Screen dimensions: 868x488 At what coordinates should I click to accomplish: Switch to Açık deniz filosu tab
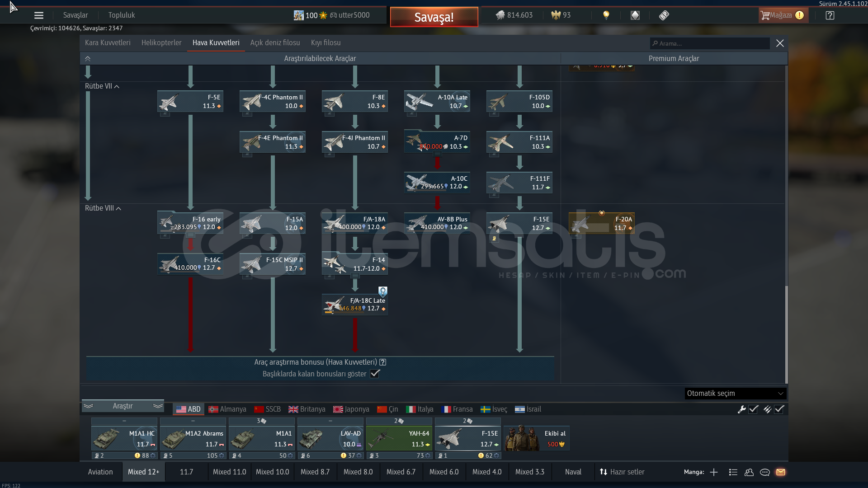(x=275, y=43)
